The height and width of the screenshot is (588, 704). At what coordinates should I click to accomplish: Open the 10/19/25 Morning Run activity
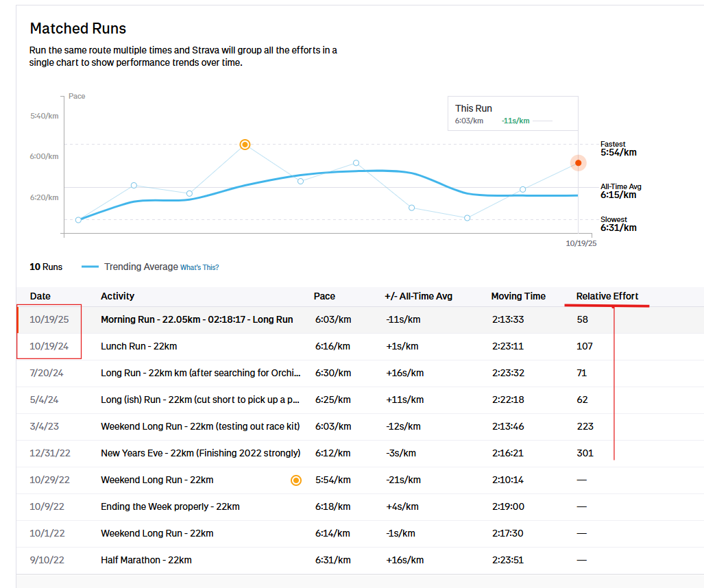196,319
